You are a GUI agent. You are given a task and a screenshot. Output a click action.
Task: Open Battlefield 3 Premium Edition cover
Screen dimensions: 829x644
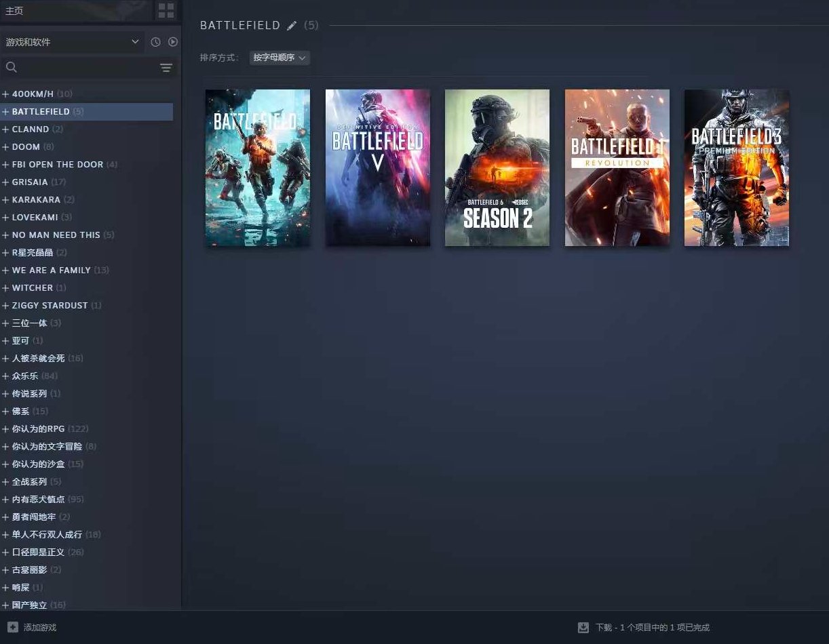[737, 167]
